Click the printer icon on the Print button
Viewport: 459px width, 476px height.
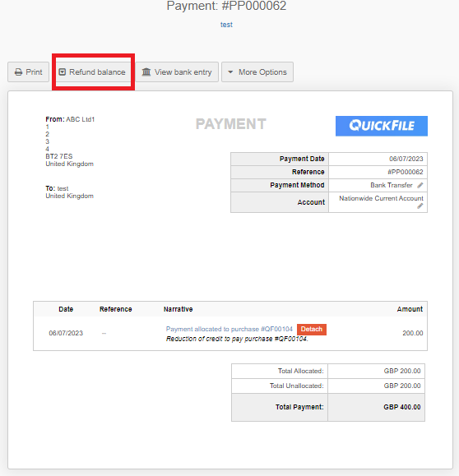pos(19,72)
